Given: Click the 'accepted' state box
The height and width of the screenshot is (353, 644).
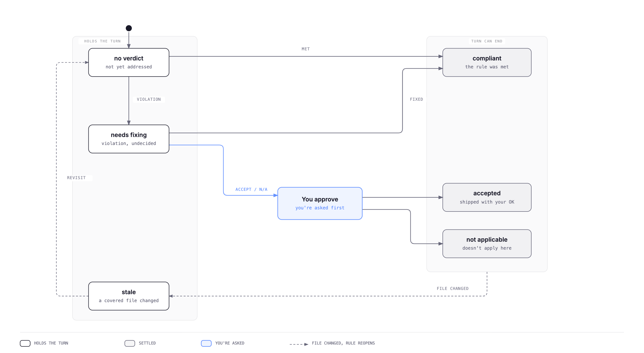Looking at the screenshot, I should click(487, 197).
